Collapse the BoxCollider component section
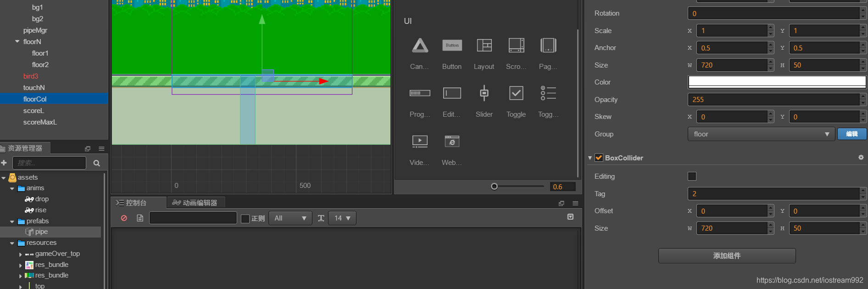The image size is (868, 289). pyautogui.click(x=590, y=158)
